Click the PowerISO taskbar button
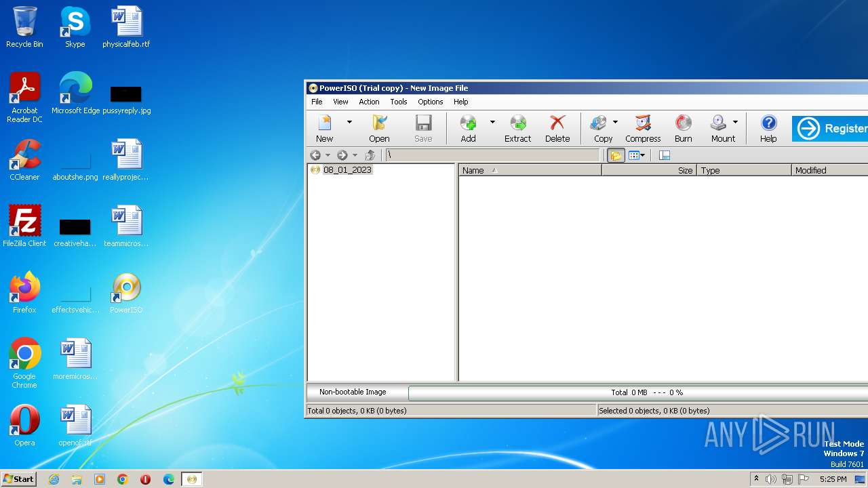 (x=192, y=479)
